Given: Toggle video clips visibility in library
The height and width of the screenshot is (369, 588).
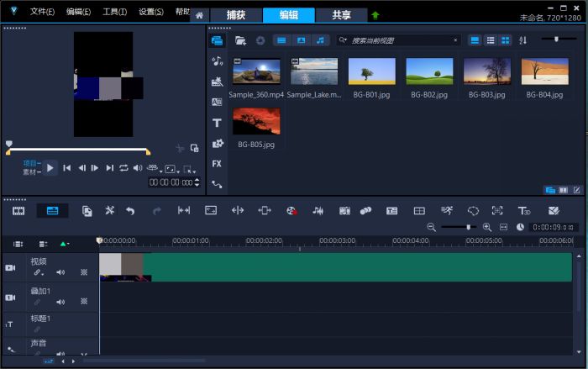Looking at the screenshot, I should click(281, 40).
